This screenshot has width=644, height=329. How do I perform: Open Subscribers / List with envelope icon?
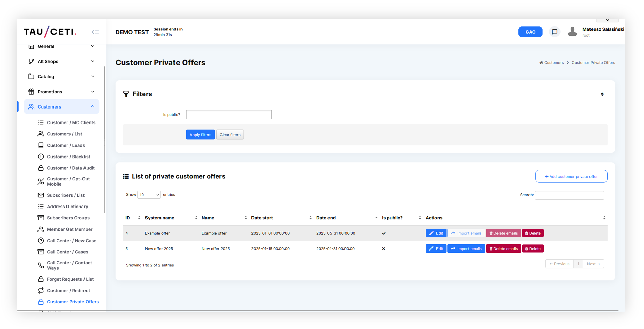(x=65, y=195)
